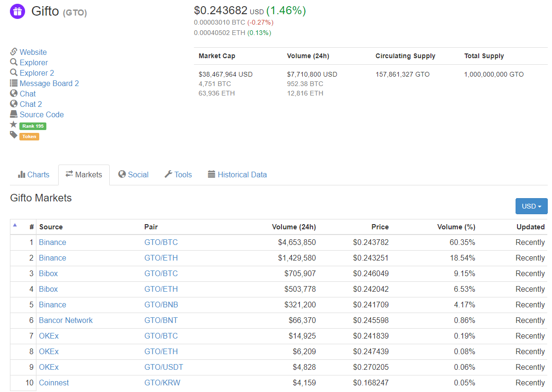This screenshot has height=392, width=552.
Task: Sort table by Source column header
Action: coord(51,227)
